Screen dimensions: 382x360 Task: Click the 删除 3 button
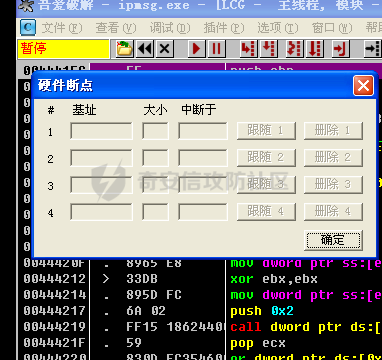coord(333,184)
